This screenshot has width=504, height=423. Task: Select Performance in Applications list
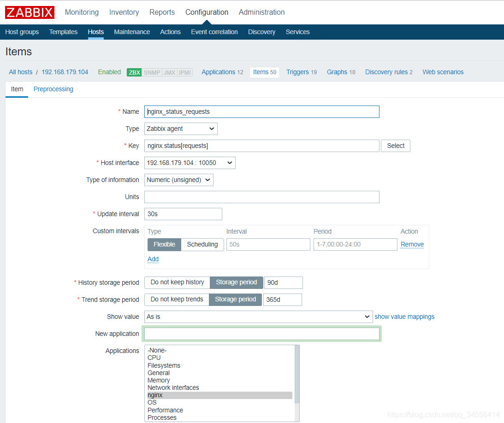(x=220, y=410)
